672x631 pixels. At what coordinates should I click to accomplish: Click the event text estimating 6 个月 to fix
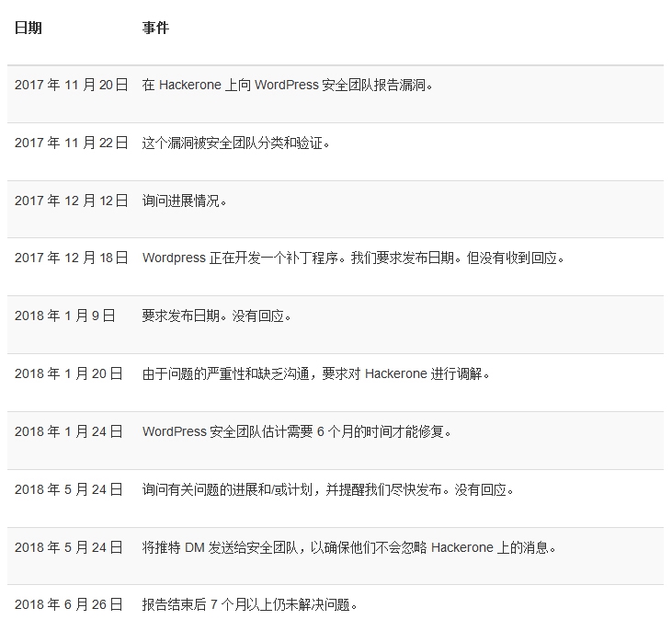(297, 432)
